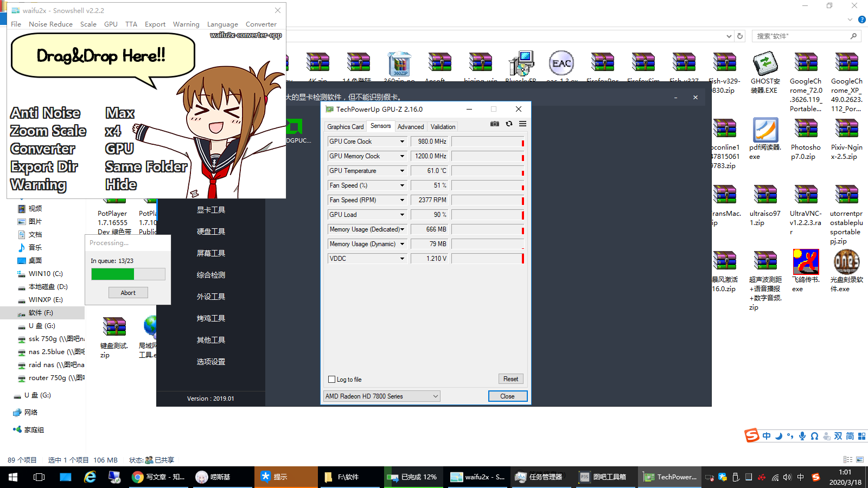Open the pdf阅读器.exe icon
The width and height of the screenshot is (868, 488).
click(765, 130)
